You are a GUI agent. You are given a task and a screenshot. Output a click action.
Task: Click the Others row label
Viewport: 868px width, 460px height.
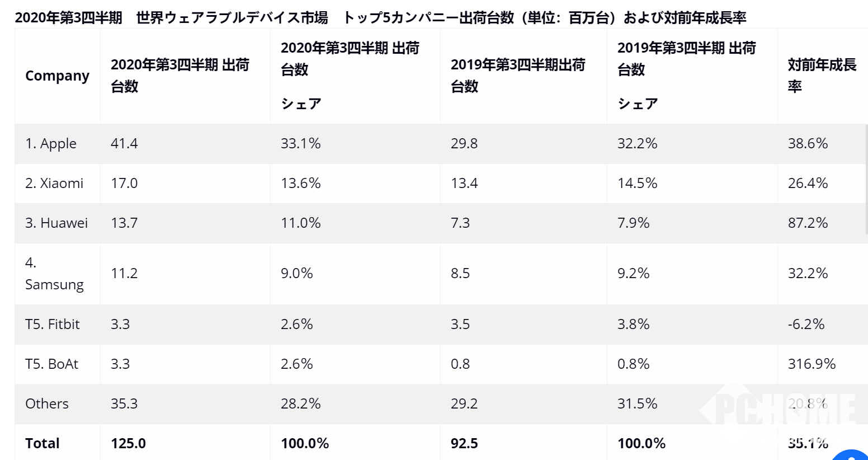tap(47, 404)
